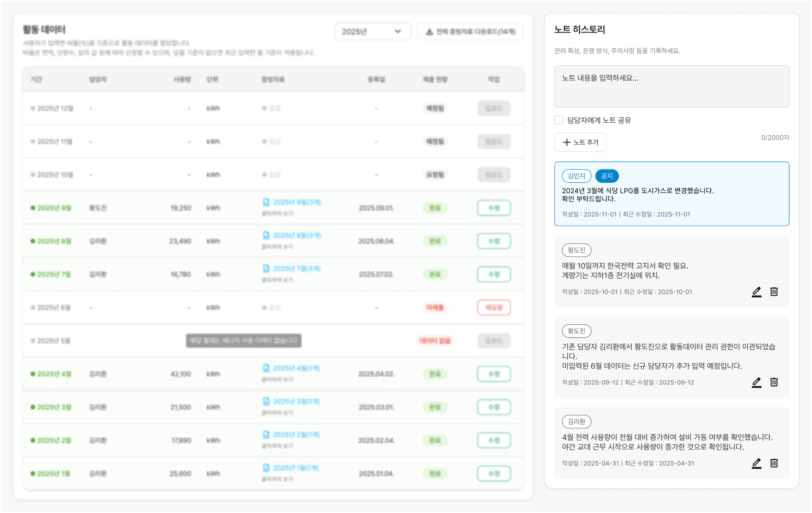
Task: Click the 수정 button for 2025년 9월 row
Action: 494,208
